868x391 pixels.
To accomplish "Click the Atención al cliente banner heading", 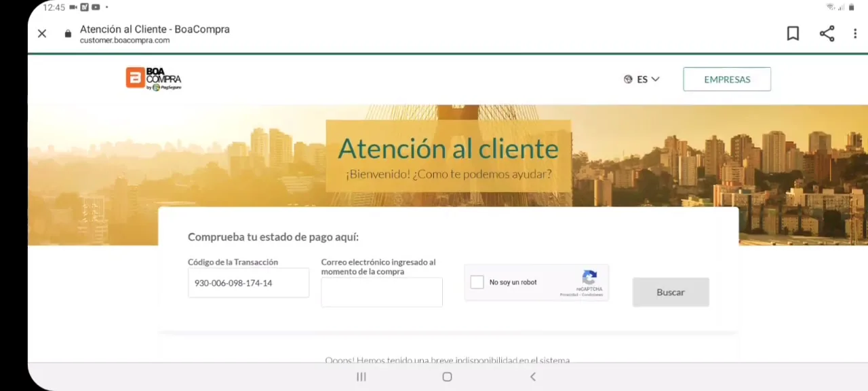I will click(448, 149).
